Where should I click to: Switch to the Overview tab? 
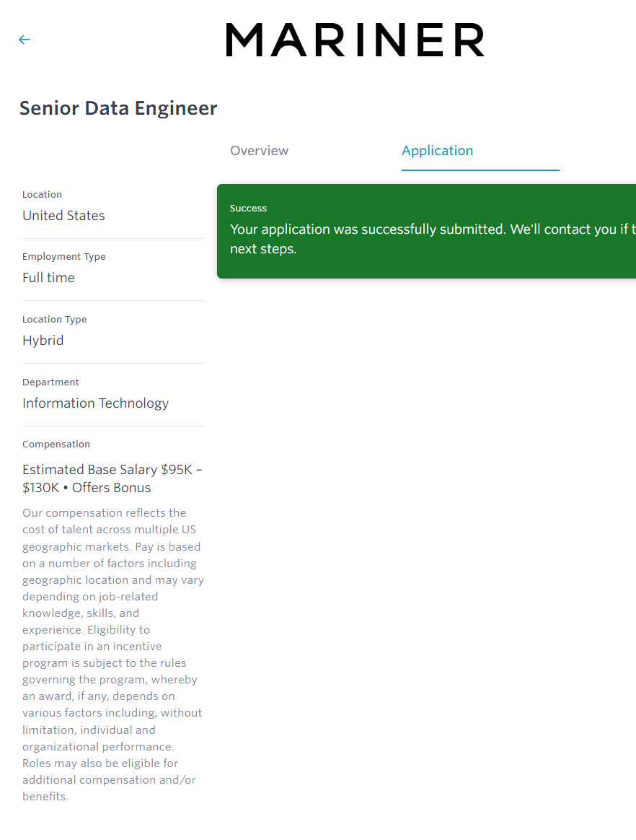259,151
